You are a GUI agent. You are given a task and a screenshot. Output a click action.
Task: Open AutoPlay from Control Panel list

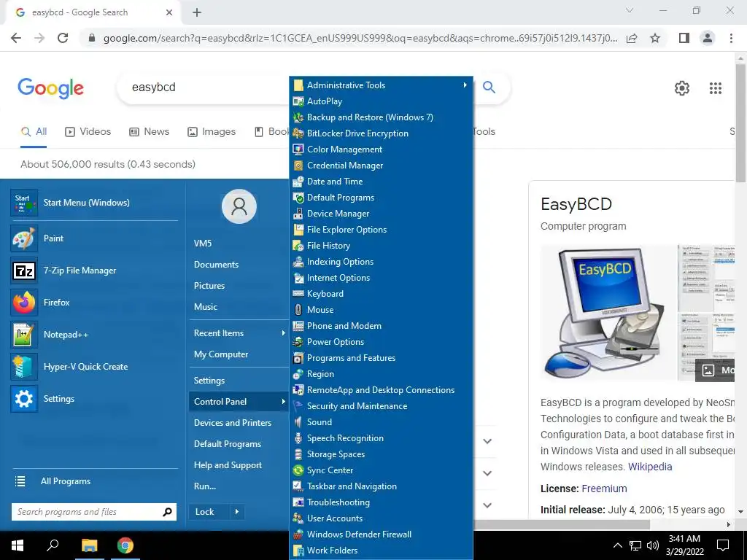click(381, 101)
